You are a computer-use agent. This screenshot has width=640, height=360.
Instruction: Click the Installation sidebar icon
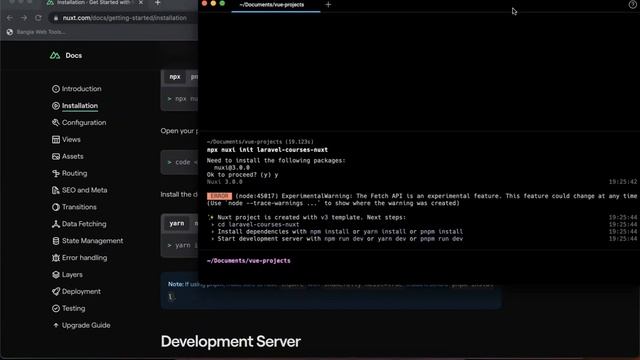pyautogui.click(x=56, y=106)
